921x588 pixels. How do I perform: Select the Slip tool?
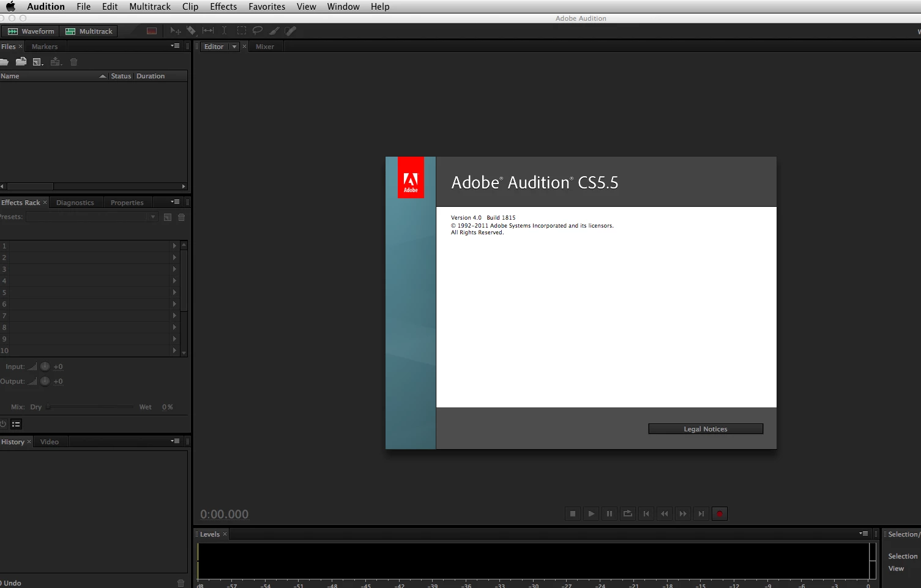tap(208, 31)
